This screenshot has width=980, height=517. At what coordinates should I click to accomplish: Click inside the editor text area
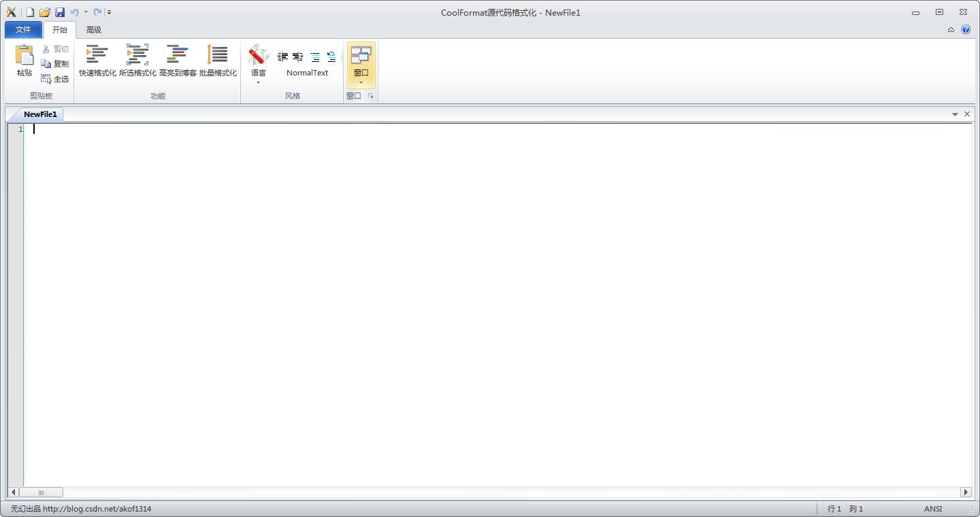point(497,305)
